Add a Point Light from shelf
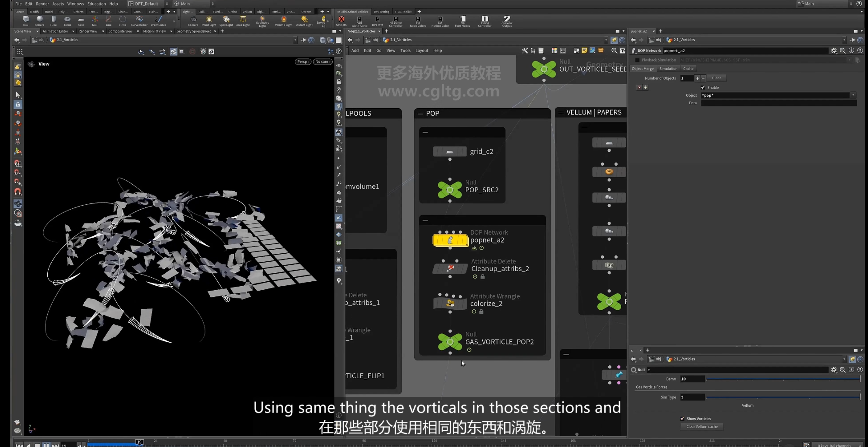 coord(209,21)
